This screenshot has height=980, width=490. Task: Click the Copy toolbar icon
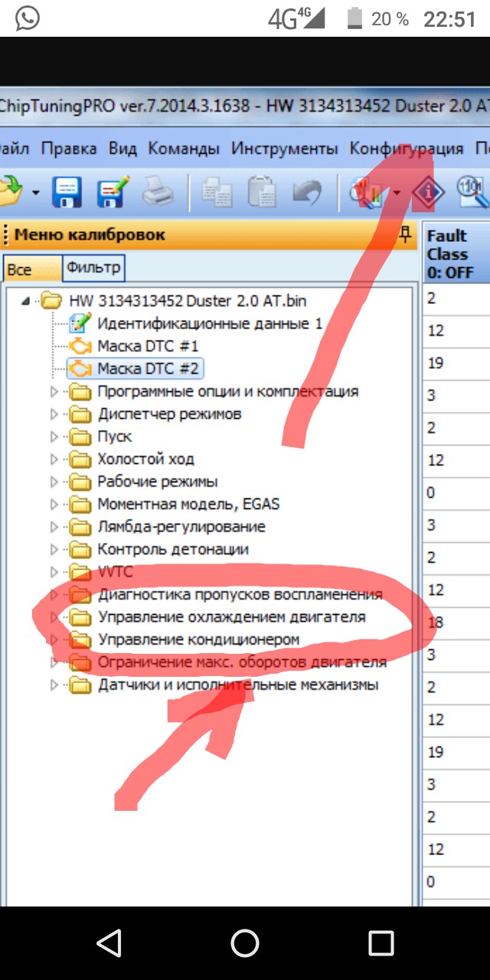click(x=217, y=191)
